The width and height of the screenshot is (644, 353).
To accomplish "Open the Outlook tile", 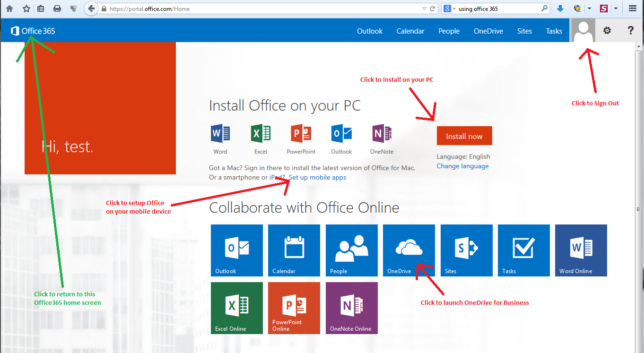I will [x=237, y=250].
